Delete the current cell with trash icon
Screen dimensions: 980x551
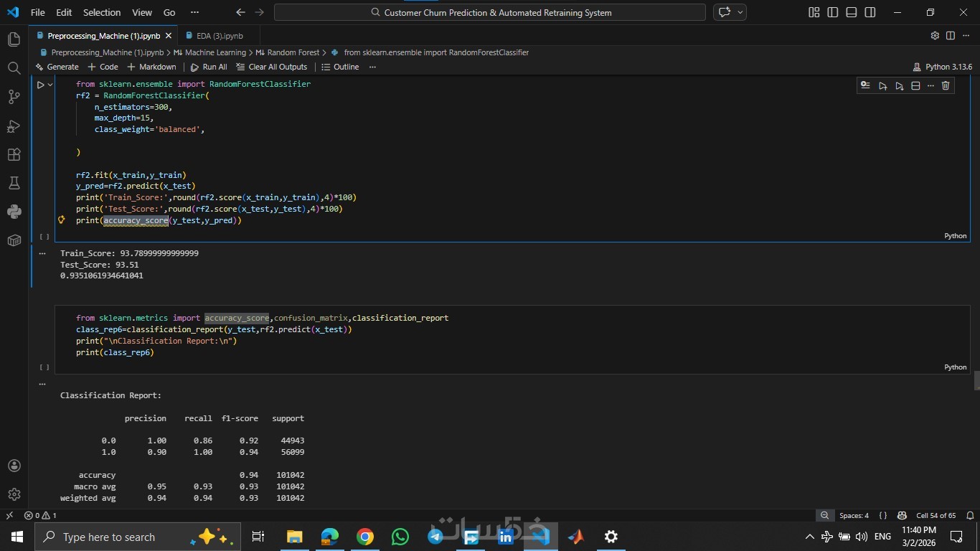tap(946, 86)
